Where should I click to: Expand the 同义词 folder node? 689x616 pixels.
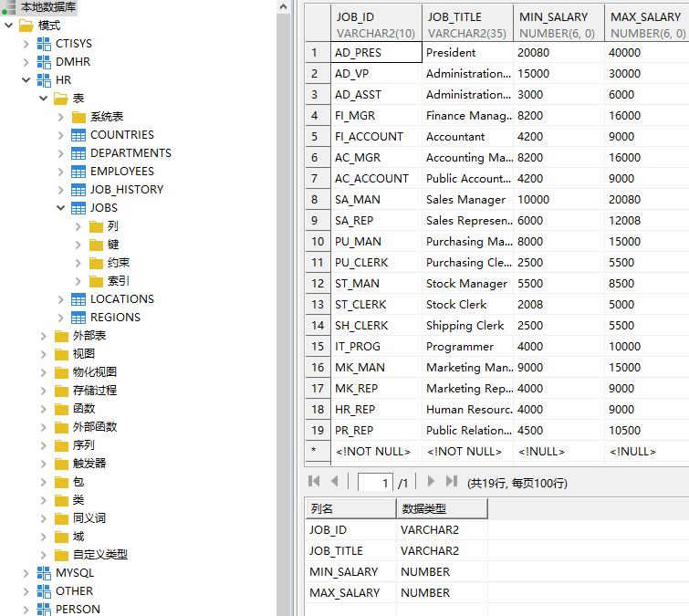[x=43, y=518]
